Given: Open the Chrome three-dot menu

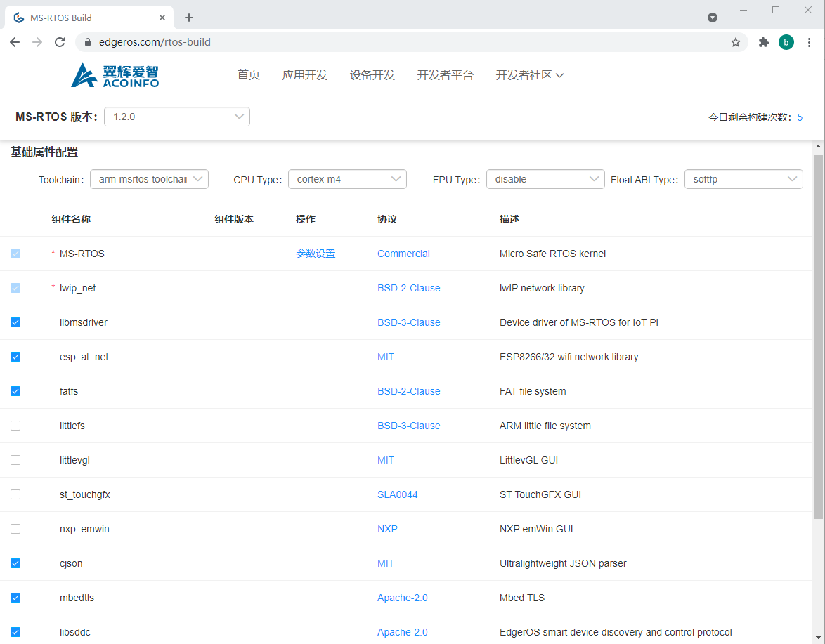Looking at the screenshot, I should 809,42.
